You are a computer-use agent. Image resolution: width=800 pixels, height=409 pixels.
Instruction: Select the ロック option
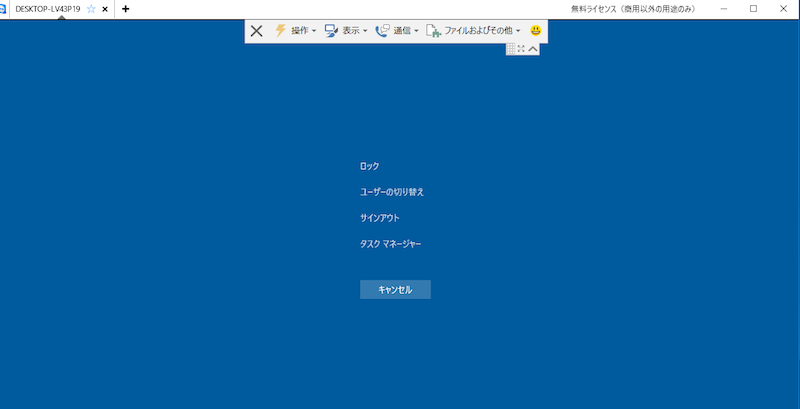click(370, 166)
